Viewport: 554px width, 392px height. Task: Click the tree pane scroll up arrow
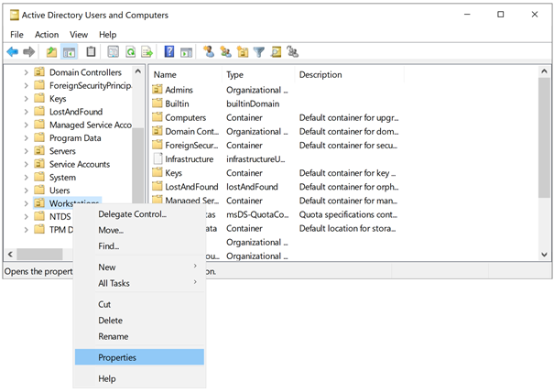[x=138, y=71]
